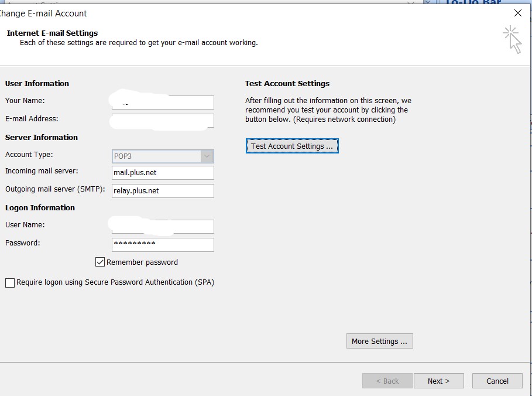Cancel the account changes
Screen dimensions: 532x396
[x=497, y=381]
